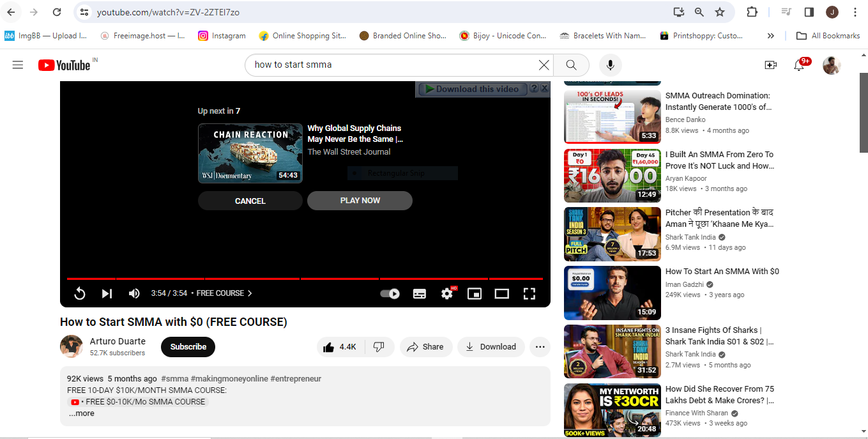
Task: Open ImgBB bookmark
Action: (x=45, y=36)
